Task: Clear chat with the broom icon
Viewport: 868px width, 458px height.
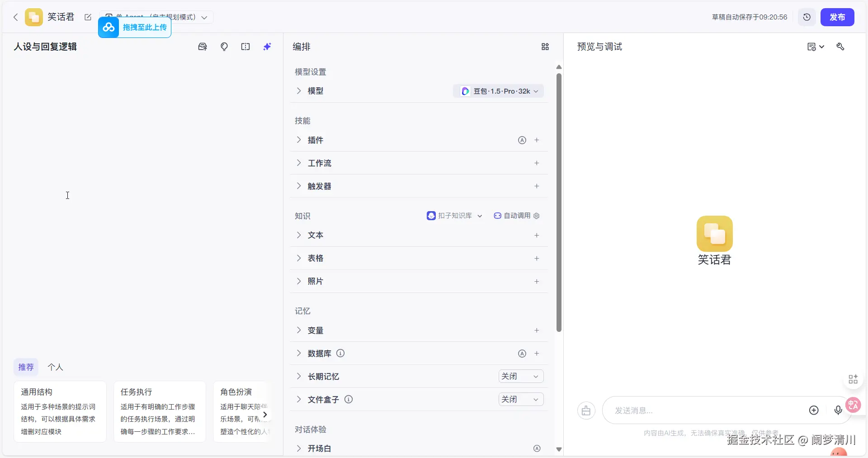Action: (586, 411)
